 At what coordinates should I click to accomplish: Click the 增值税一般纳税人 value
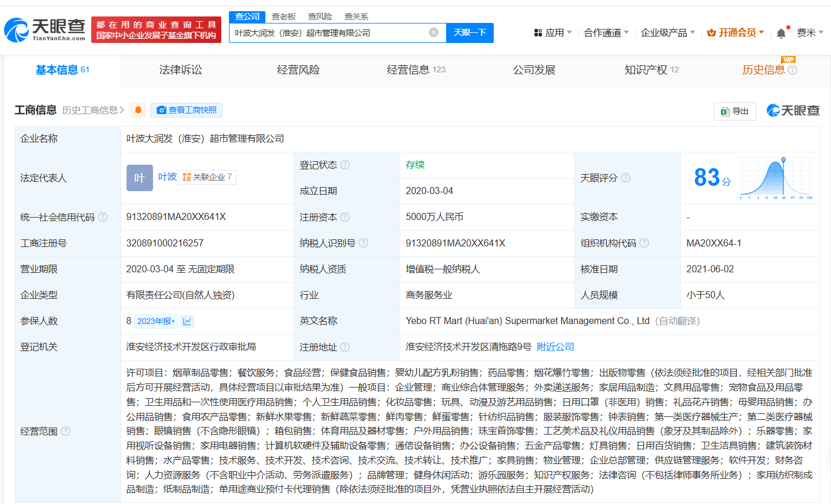point(443,269)
